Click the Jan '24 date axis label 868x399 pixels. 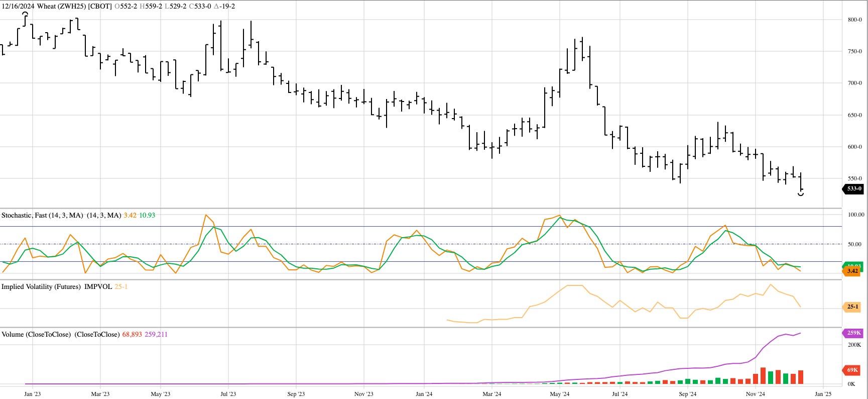424,394
